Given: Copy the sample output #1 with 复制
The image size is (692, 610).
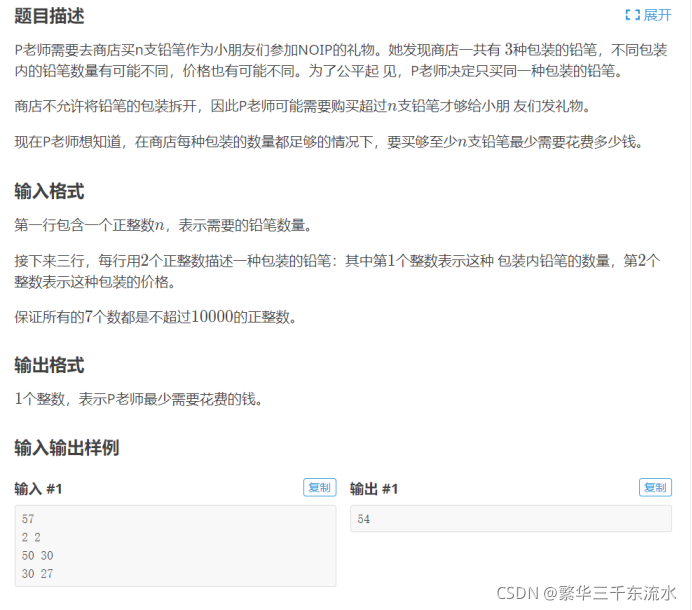Looking at the screenshot, I should [x=655, y=487].
